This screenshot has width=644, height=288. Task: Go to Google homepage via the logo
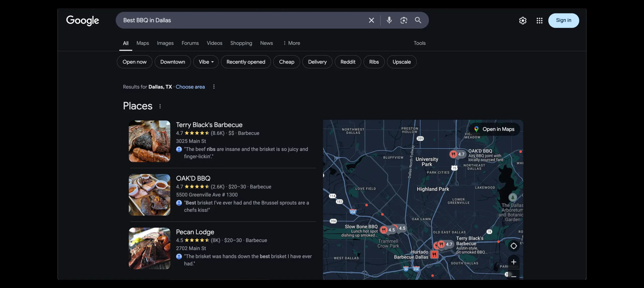pos(83,20)
